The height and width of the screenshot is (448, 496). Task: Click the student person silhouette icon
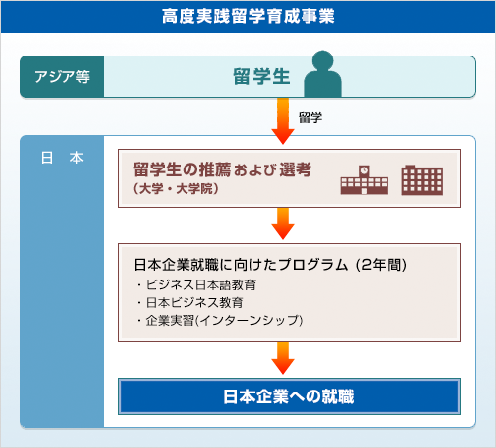pyautogui.click(x=322, y=73)
